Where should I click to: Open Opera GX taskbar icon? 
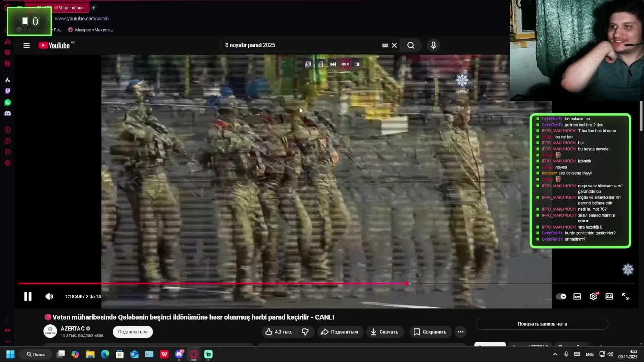pyautogui.click(x=194, y=354)
